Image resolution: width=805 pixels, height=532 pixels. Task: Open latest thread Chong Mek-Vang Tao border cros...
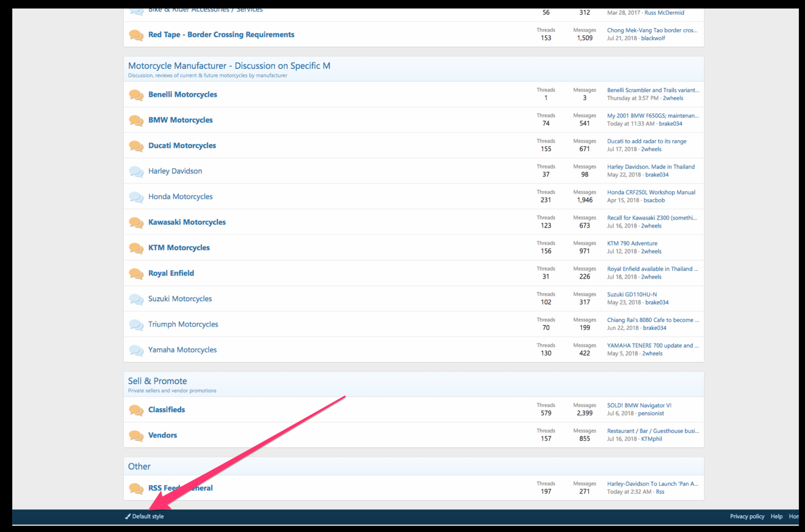pos(652,30)
